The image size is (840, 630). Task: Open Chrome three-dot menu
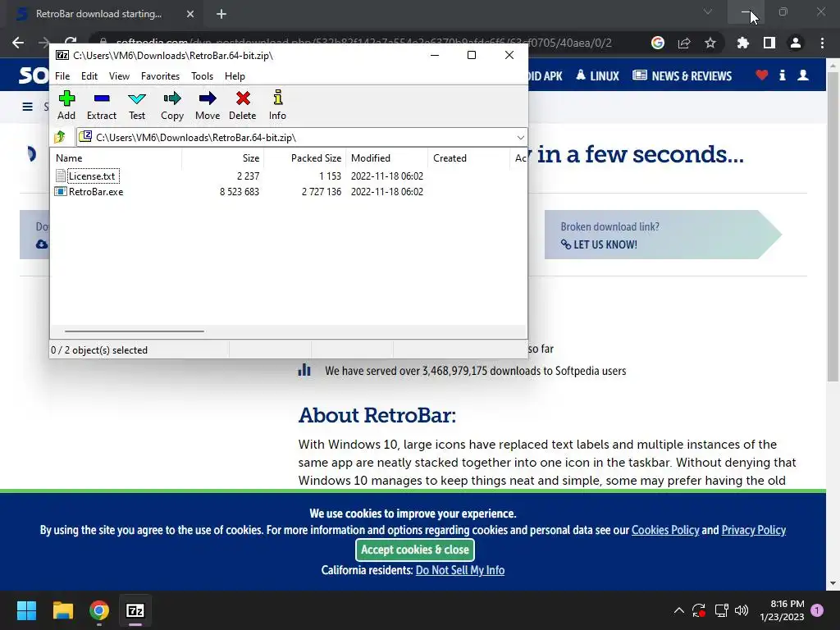[822, 43]
